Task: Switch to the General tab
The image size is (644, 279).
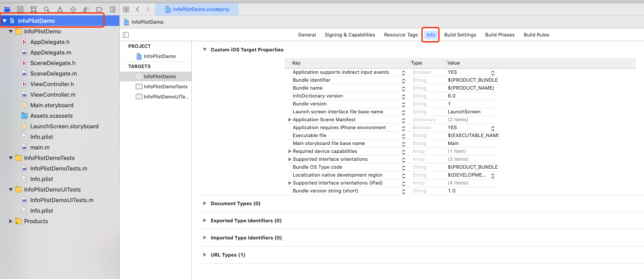Action: 307,35
